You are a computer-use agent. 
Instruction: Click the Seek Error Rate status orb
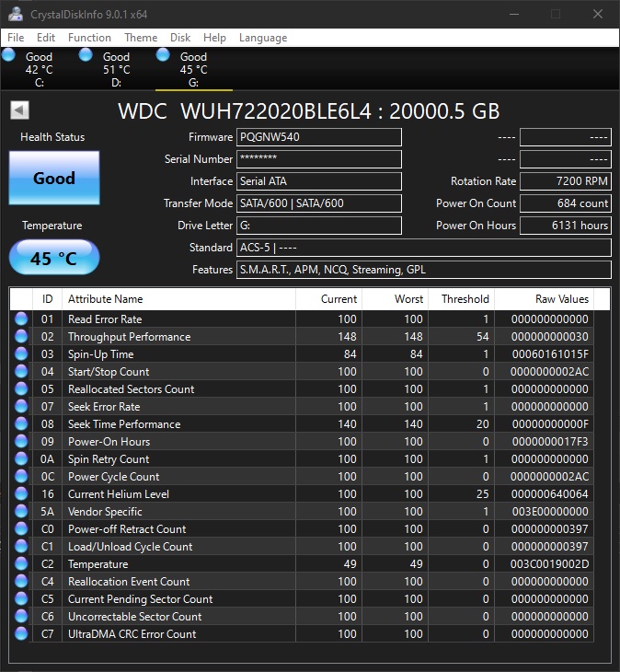[x=21, y=406]
